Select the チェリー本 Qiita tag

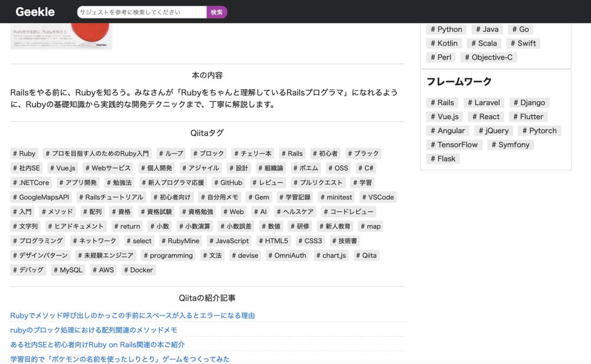253,153
